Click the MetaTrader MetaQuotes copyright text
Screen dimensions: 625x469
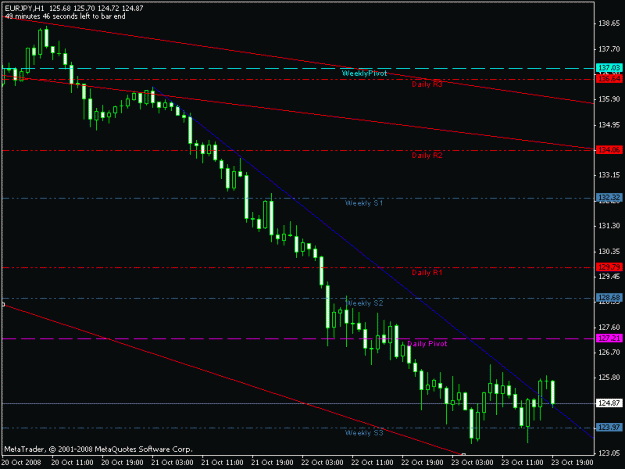98,449
